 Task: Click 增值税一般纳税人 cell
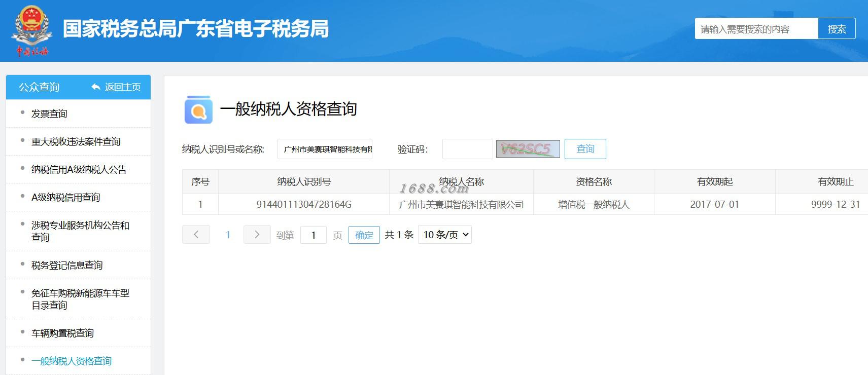click(594, 204)
